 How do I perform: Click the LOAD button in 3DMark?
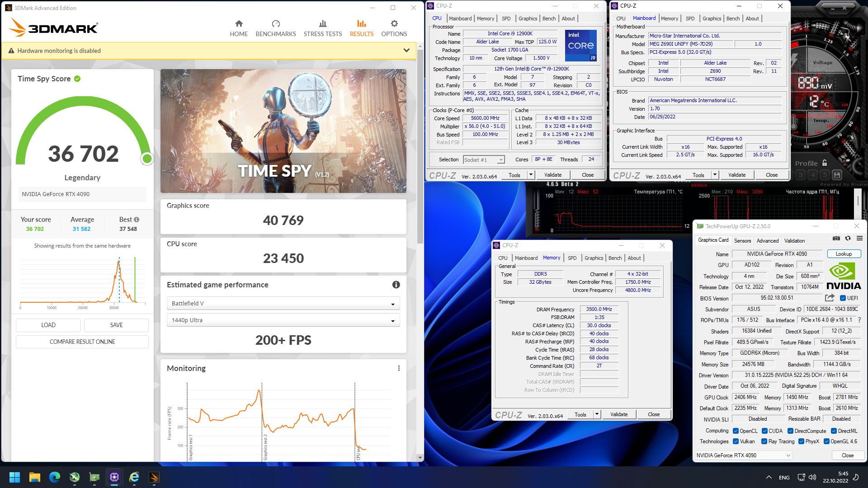tap(48, 325)
